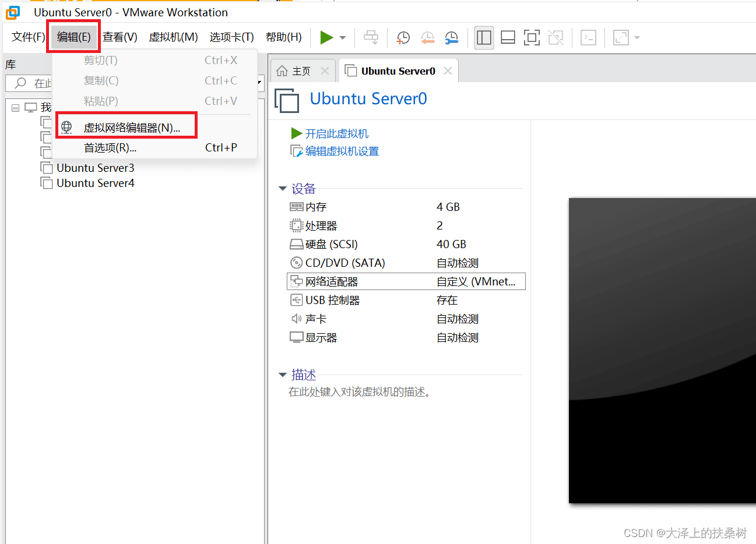Click 开启此虚拟机 link
The image size is (756, 544).
(x=337, y=133)
